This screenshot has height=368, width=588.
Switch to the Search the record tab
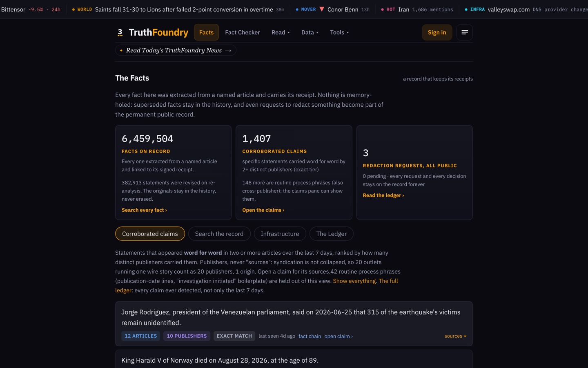coord(219,234)
